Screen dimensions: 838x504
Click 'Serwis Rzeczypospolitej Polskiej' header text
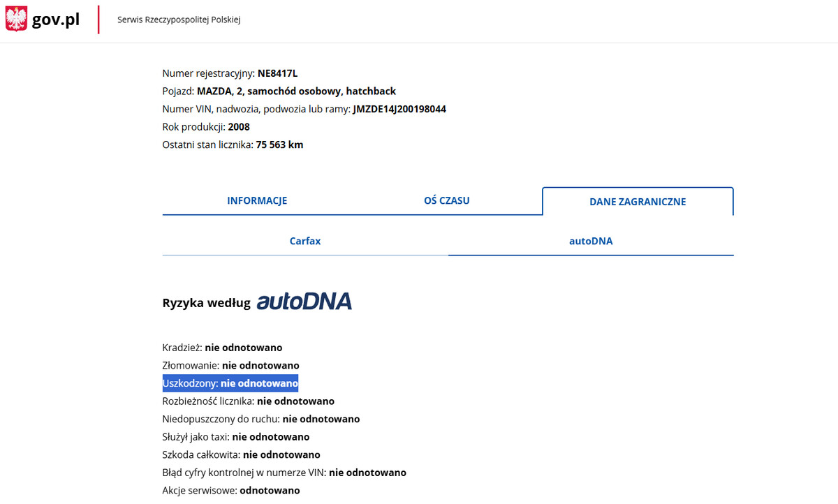(179, 20)
